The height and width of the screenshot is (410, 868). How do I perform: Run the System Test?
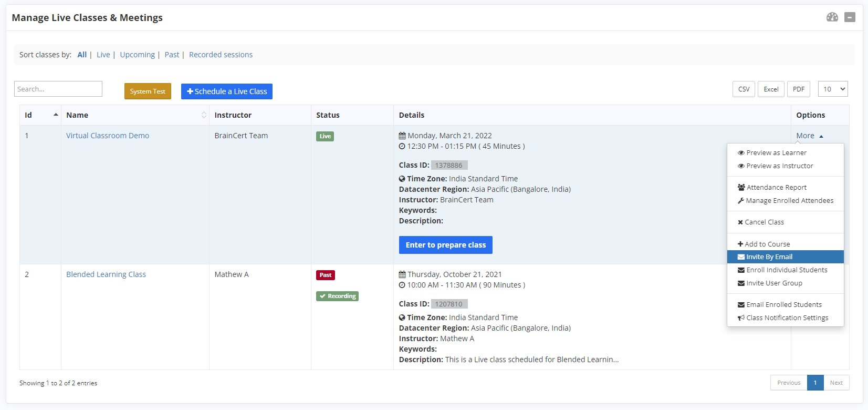point(148,91)
